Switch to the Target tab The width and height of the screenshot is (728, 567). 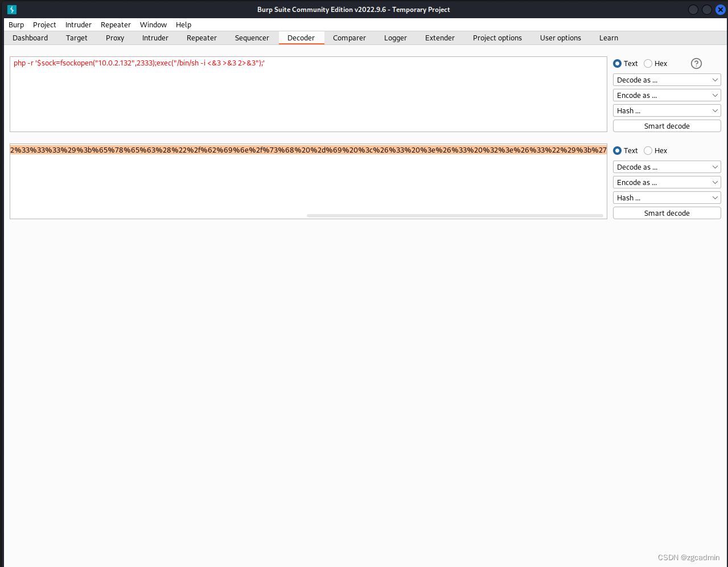point(77,38)
